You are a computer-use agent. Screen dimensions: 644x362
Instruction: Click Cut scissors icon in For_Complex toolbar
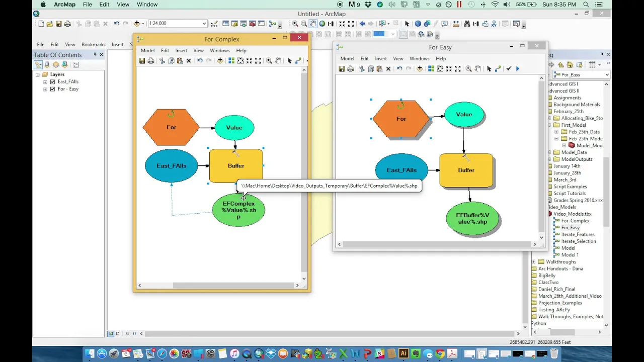click(162, 61)
